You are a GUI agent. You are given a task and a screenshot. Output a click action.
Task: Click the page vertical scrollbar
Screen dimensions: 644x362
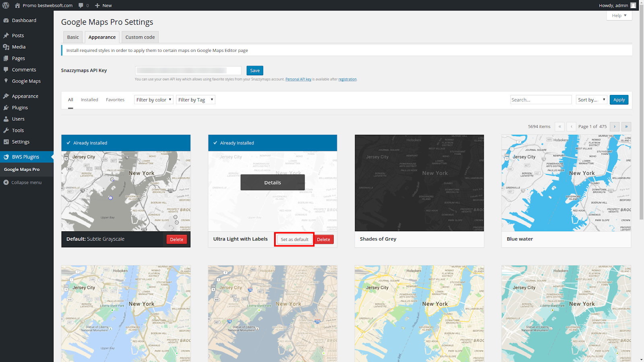[642, 113]
